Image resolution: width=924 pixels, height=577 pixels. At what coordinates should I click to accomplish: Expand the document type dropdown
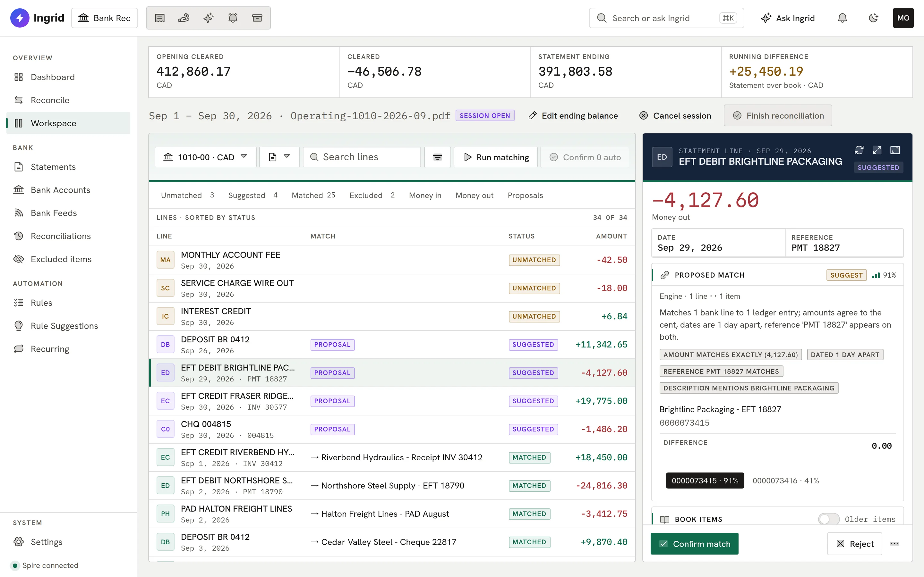click(279, 157)
